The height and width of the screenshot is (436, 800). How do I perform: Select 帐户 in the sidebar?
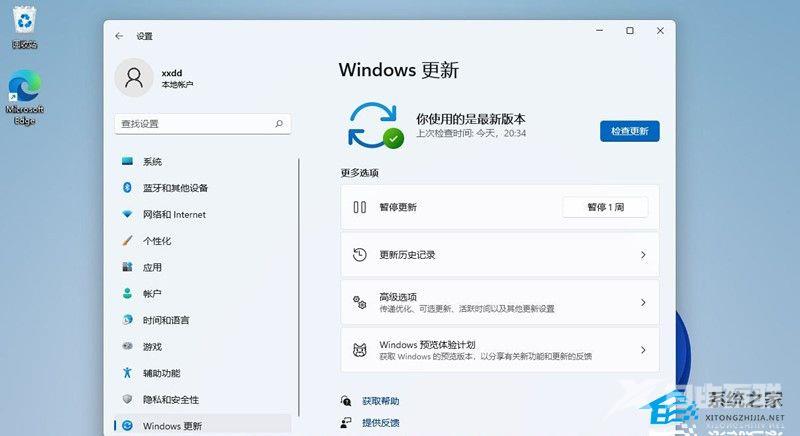pos(203,293)
